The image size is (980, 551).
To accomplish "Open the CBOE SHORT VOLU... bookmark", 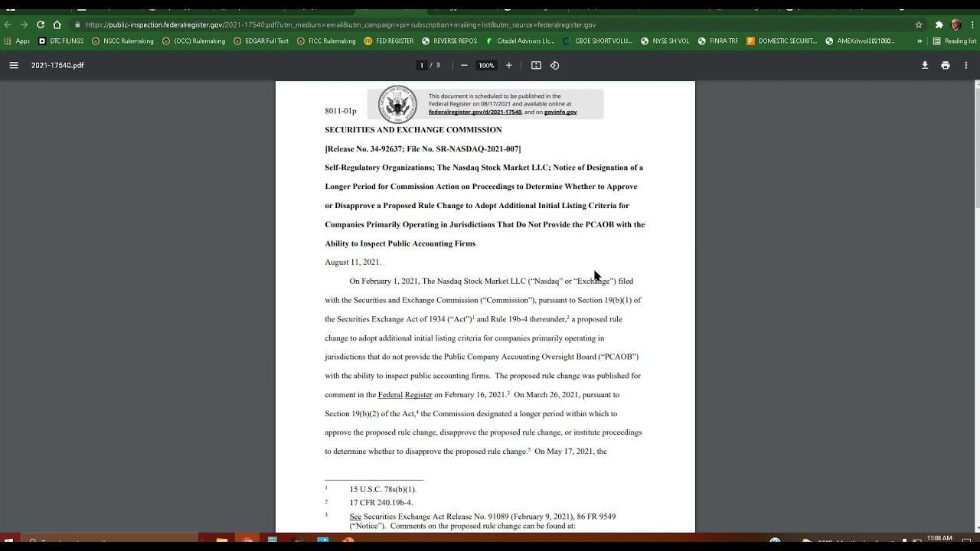I will point(597,41).
